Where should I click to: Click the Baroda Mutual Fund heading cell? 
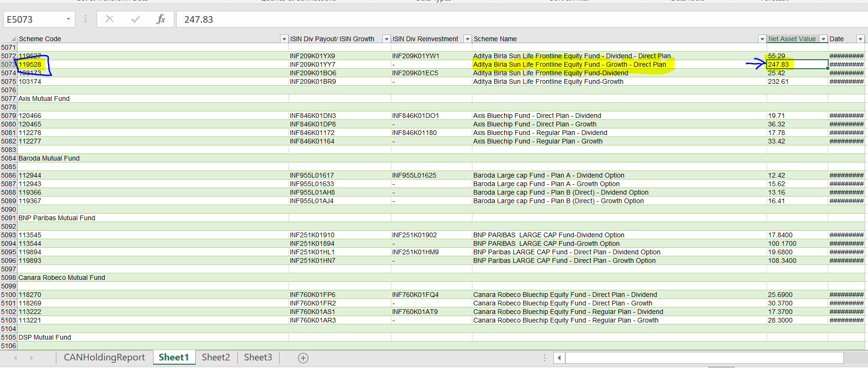coord(153,158)
